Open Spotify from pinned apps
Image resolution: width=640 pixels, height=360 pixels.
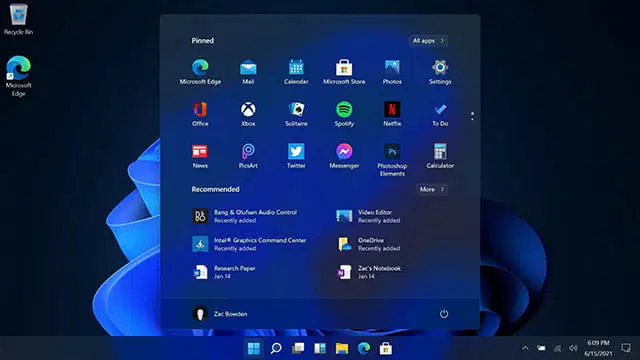(x=344, y=114)
